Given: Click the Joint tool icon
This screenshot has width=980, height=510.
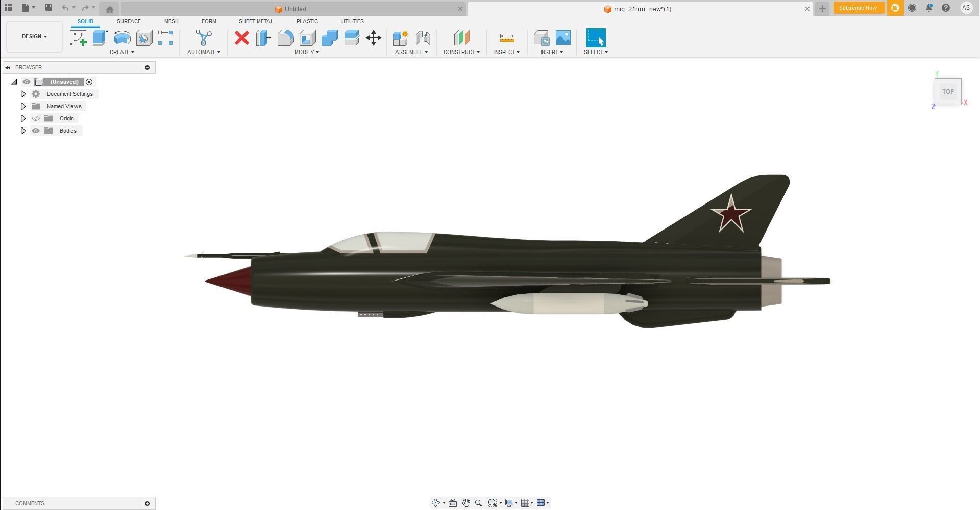Looking at the screenshot, I should [423, 38].
